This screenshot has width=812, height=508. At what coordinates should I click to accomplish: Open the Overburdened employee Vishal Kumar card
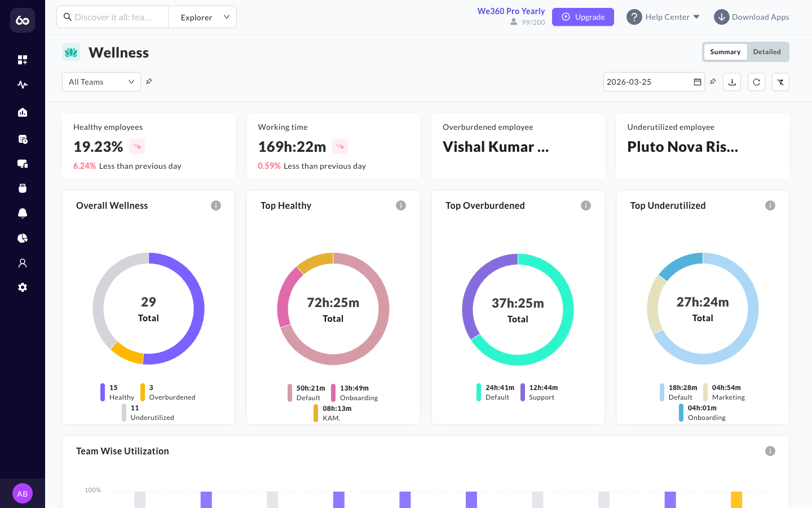518,146
